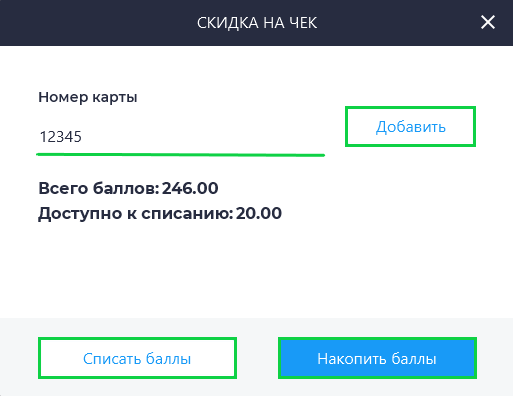513x396 pixels.
Task: Click blank area below Добавить button
Action: point(410,187)
